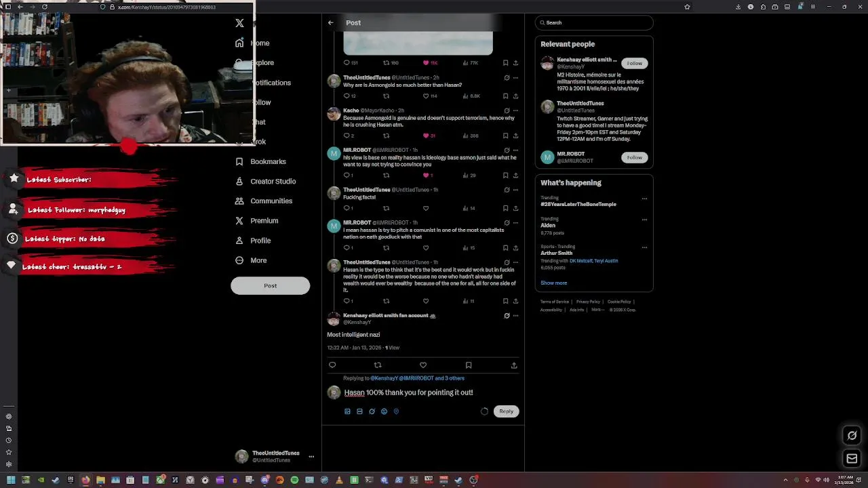Reply icon under 'Most intelligent nazi' post
Screen dimensions: 868x488
332,365
